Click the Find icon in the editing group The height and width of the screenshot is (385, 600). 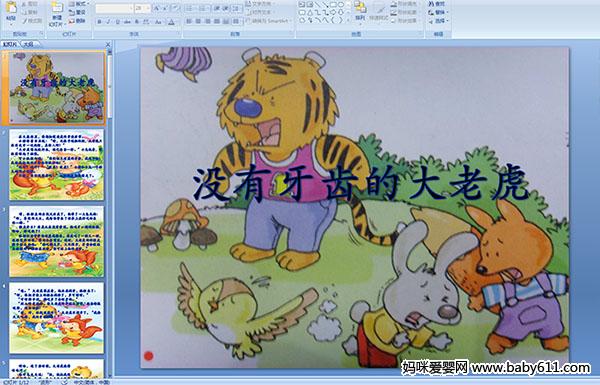[x=438, y=4]
